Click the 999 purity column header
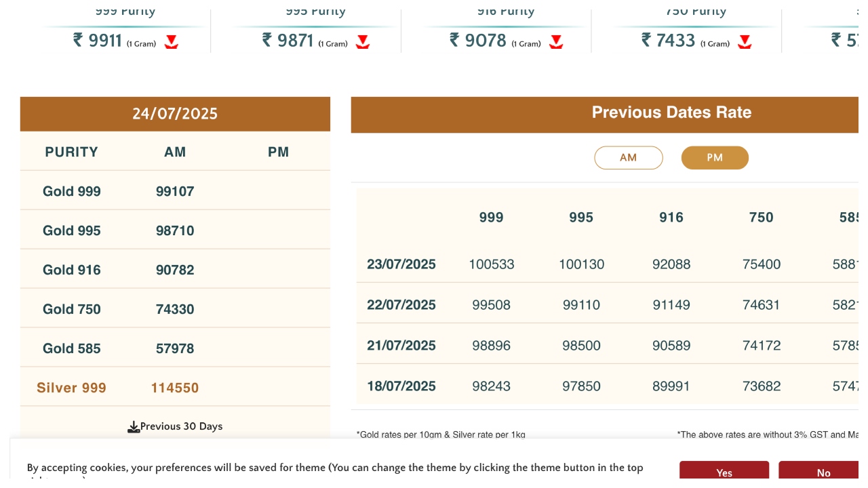 click(x=491, y=218)
